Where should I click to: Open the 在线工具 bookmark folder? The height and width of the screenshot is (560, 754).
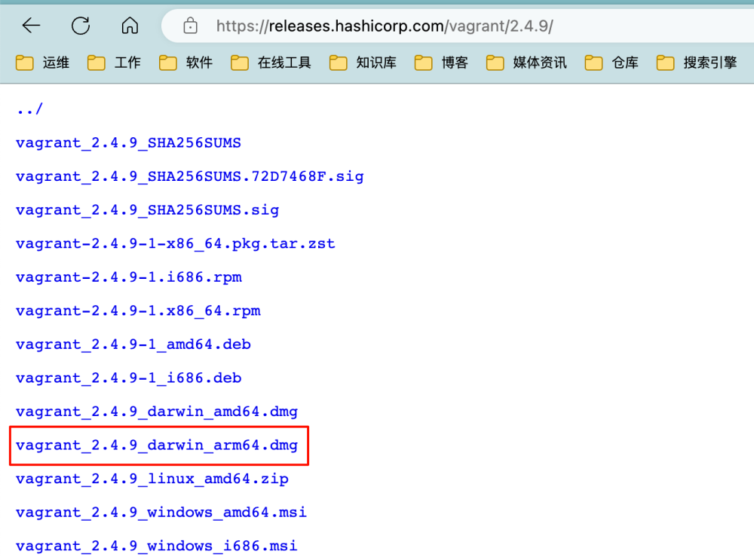click(271, 63)
